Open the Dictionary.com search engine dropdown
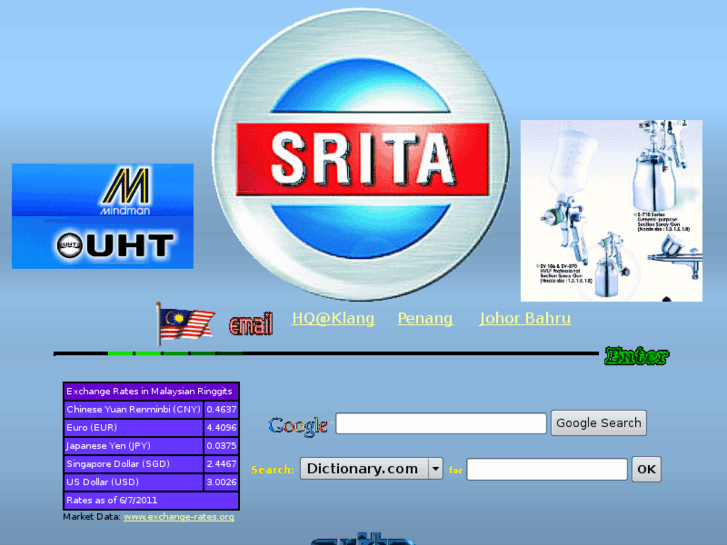727x545 pixels. [x=371, y=469]
